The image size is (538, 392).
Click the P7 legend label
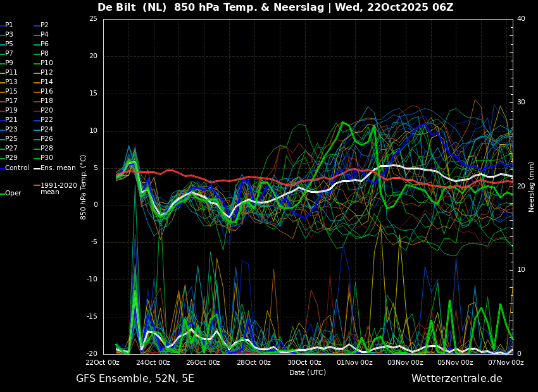[x=9, y=54]
